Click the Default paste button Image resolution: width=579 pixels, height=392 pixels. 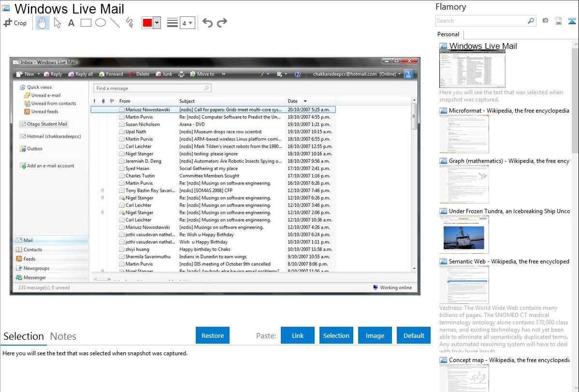(x=414, y=335)
